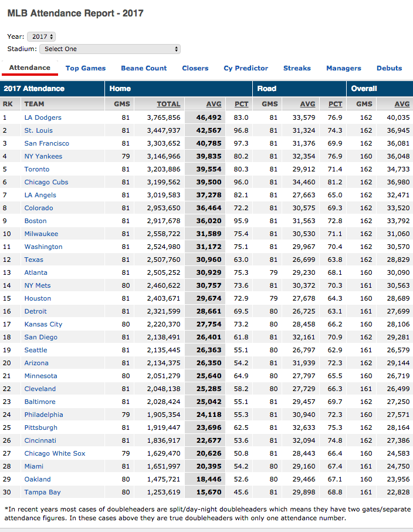Viewport: 413px width, 532px height.
Task: Click San Francisco's home percentage 97.3
Action: click(x=241, y=143)
